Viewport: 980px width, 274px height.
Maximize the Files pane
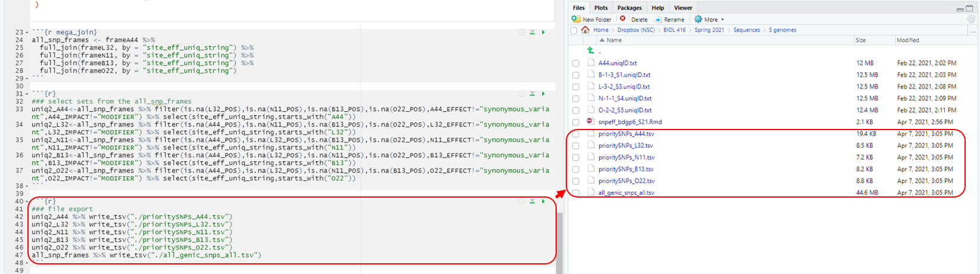click(969, 8)
